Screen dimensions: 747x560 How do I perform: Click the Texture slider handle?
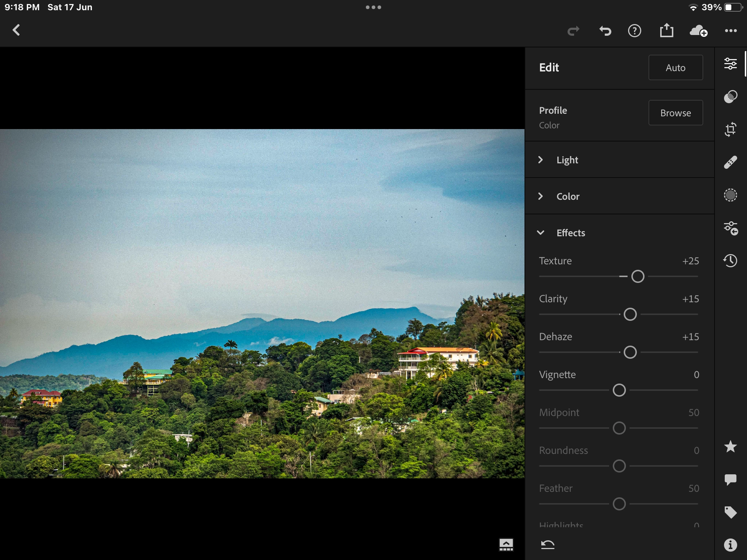[x=638, y=276]
